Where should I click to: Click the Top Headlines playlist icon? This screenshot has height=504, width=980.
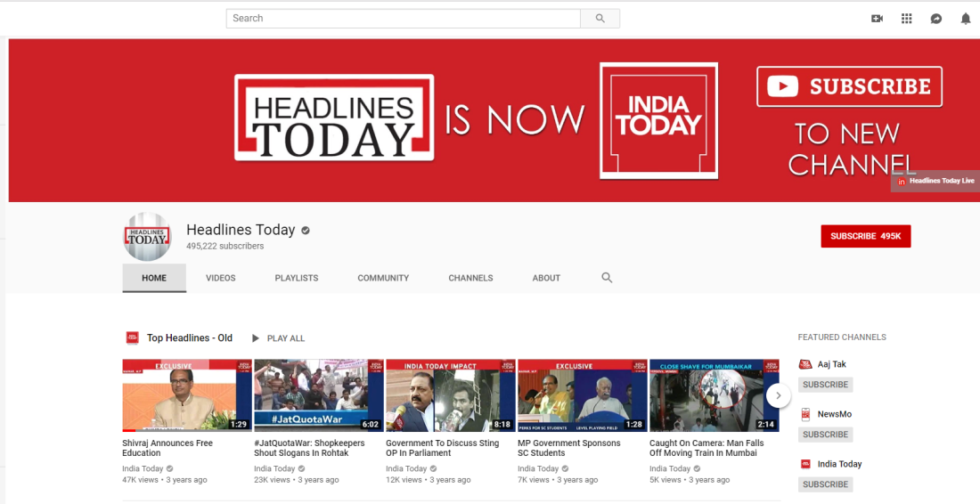(x=132, y=337)
